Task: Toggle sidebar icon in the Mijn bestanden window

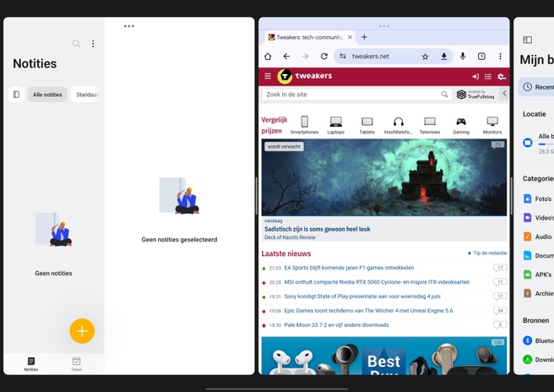Action: [x=527, y=40]
